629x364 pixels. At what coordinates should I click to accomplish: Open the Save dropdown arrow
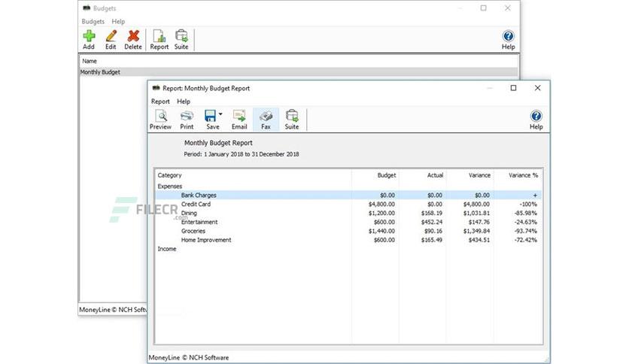click(x=220, y=114)
